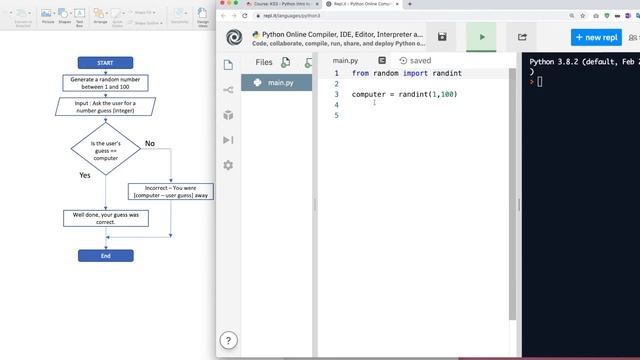The image size is (640, 360).
Task: Insert a Text Box in PowerPoint
Action: point(80,18)
